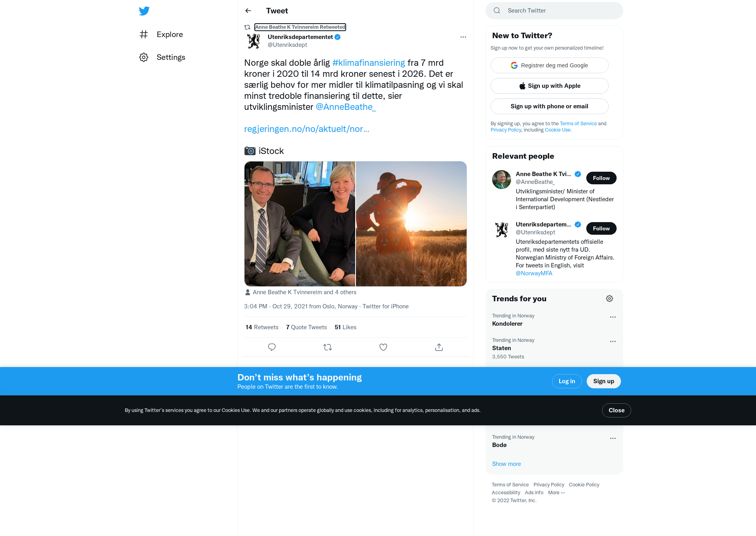This screenshot has height=536, width=756.
Task: Open the #klimafinansiering hashtag link
Action: tap(369, 63)
